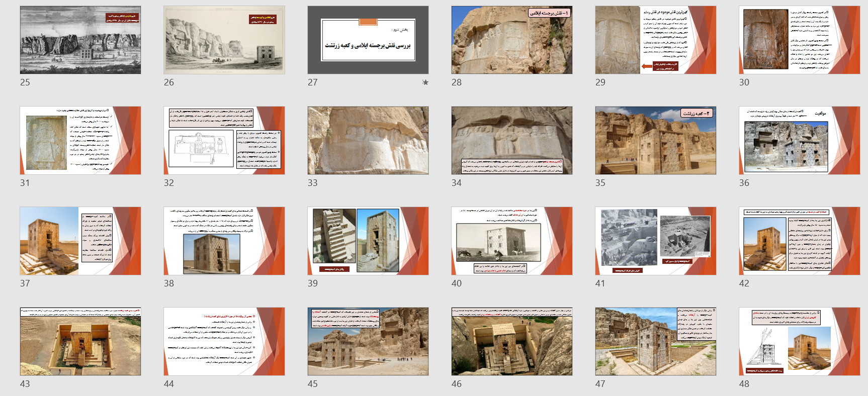Pick slide 29 with the red arrow

656,40
